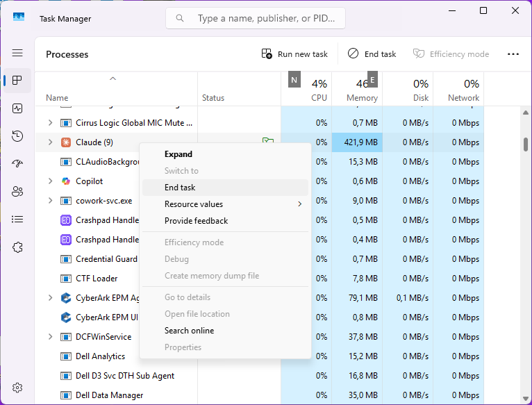Select the Dell D3 Svc DTH Sub Agent row
532x405 pixels.
point(260,376)
